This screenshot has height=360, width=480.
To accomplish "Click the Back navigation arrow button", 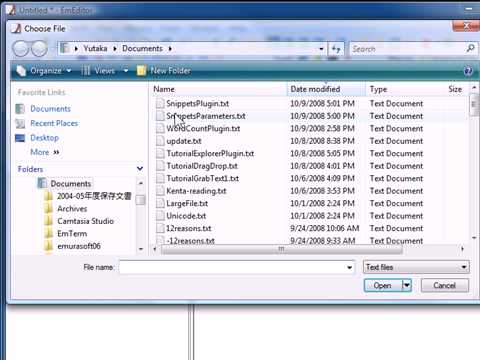I will 20,49.
